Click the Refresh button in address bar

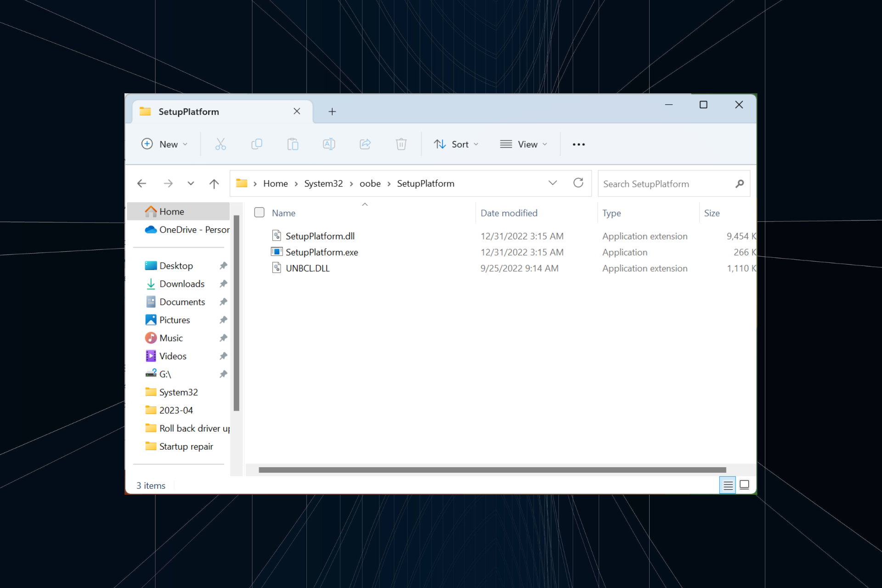(578, 183)
